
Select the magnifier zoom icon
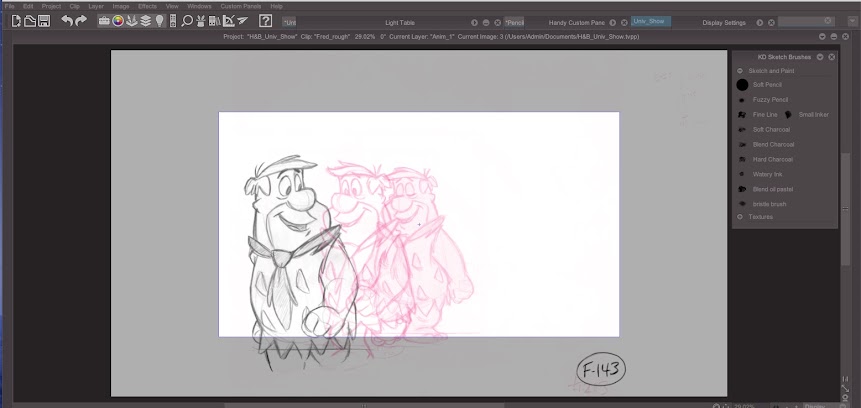(x=187, y=21)
